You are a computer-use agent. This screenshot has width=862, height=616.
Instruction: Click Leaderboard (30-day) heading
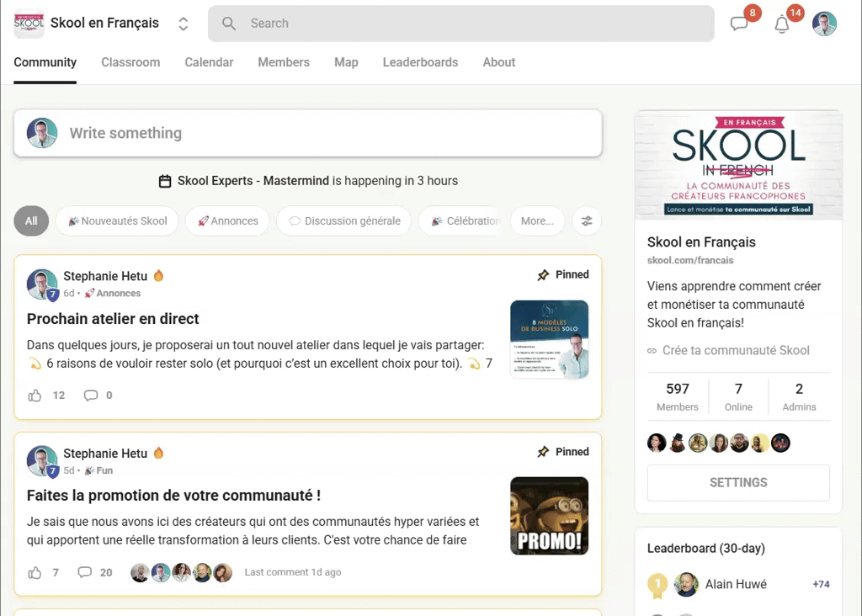706,549
